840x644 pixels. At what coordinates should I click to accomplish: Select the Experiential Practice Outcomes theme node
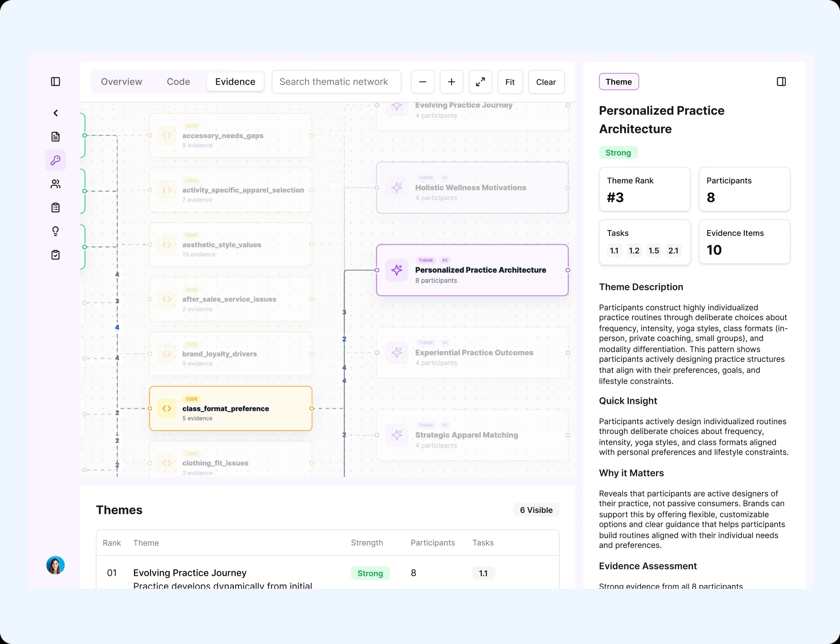point(472,353)
